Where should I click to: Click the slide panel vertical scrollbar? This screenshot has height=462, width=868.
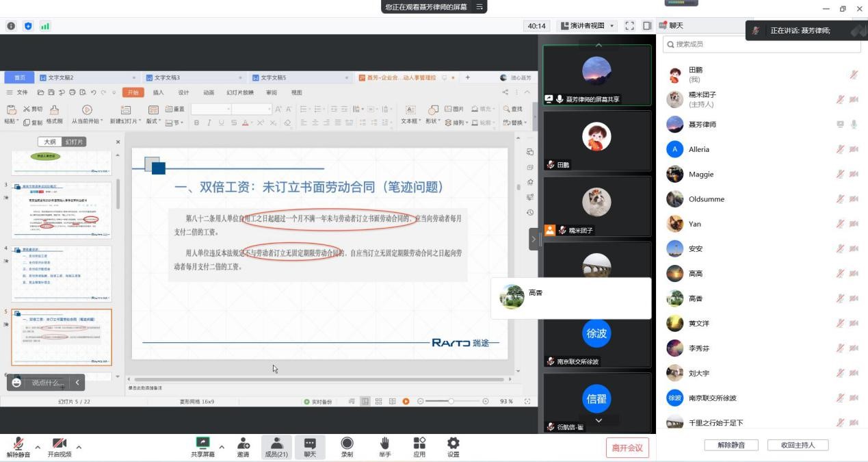[x=118, y=194]
